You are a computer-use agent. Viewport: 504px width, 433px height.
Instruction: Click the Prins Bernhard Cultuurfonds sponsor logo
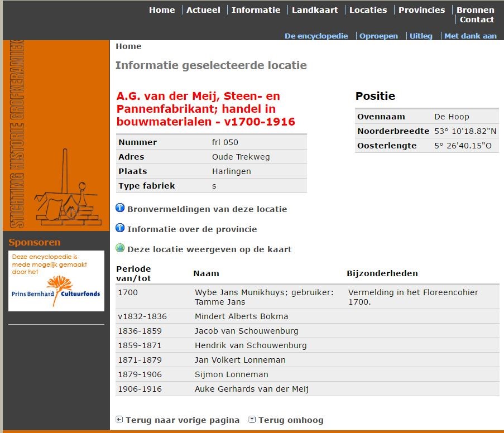click(56, 281)
